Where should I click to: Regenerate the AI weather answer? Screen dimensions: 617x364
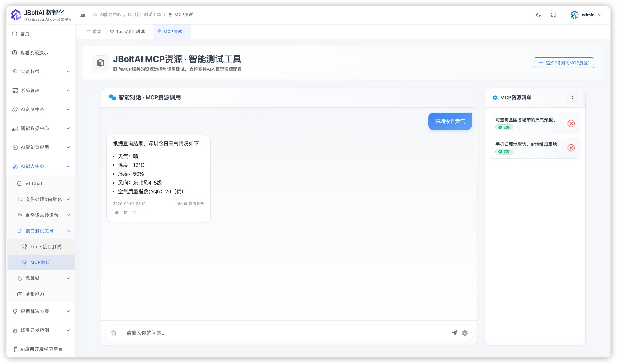click(x=134, y=213)
